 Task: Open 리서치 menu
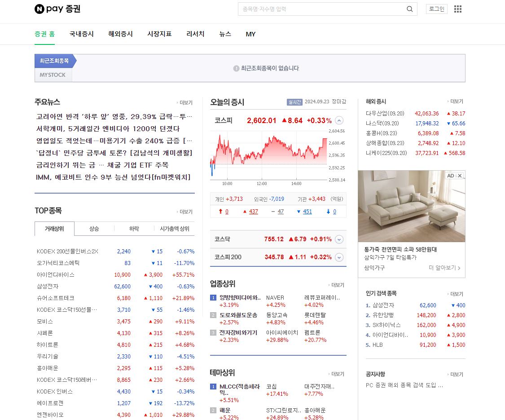pyautogui.click(x=195, y=34)
